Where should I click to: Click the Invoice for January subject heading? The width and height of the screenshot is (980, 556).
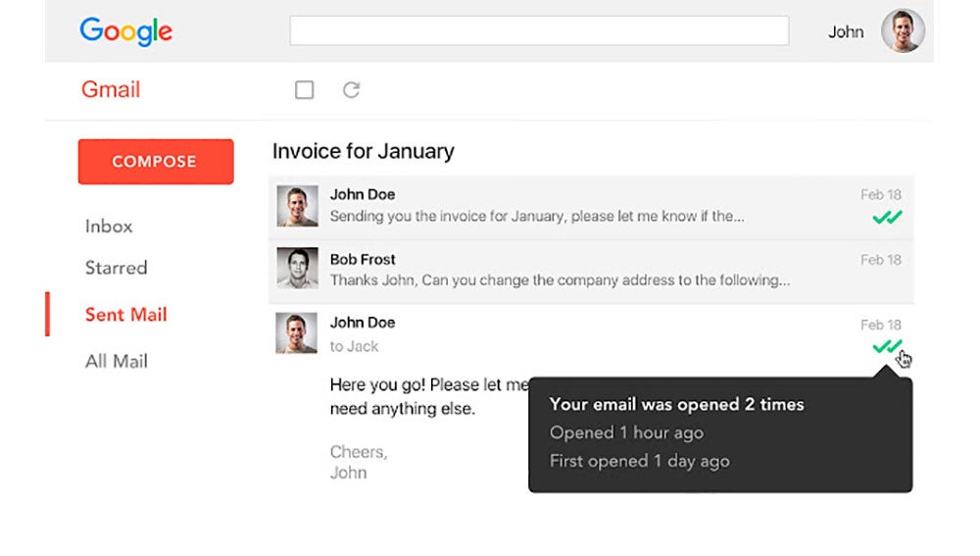click(364, 151)
